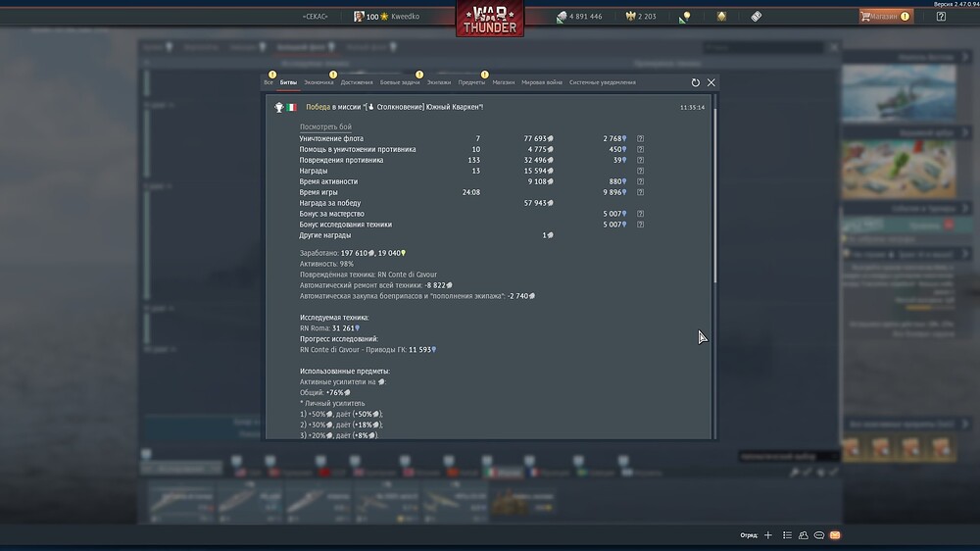The image size is (980, 551).
Task: Refresh the battle log messages
Action: pos(695,82)
